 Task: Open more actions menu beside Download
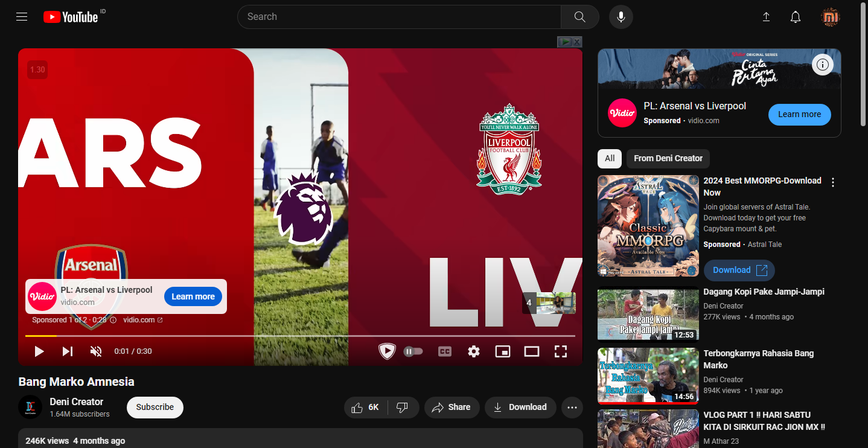pyautogui.click(x=572, y=408)
